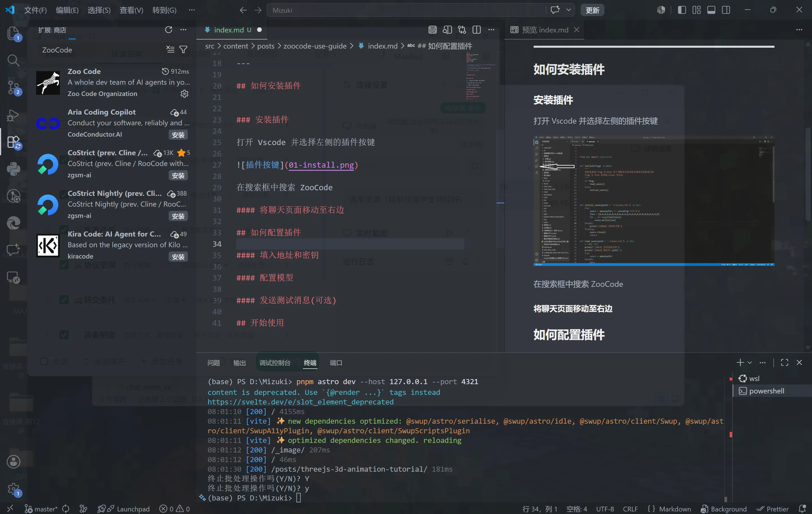Create a new terminal with the plus icon
The width and height of the screenshot is (812, 514).
(x=740, y=362)
